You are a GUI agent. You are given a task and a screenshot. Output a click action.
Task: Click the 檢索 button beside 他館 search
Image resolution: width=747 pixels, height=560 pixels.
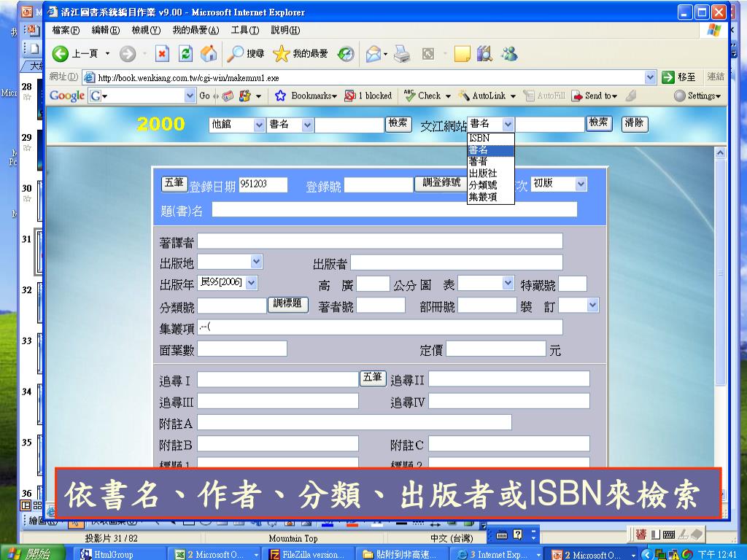(398, 124)
